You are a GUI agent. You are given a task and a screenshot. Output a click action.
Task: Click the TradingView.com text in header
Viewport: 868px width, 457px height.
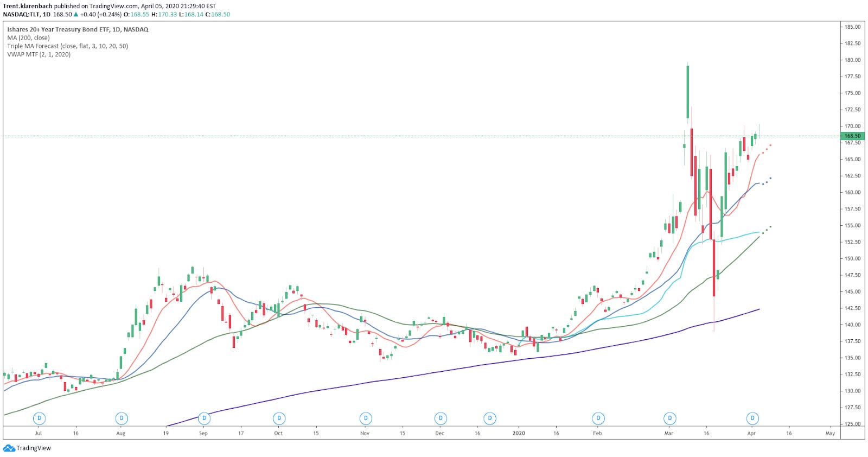pyautogui.click(x=114, y=6)
